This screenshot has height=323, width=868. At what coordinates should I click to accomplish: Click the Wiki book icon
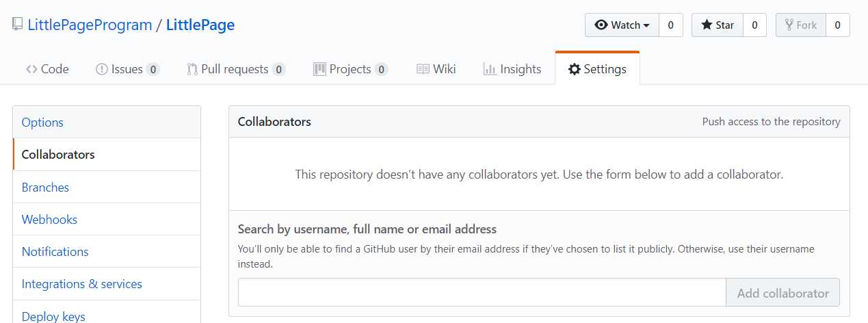423,69
